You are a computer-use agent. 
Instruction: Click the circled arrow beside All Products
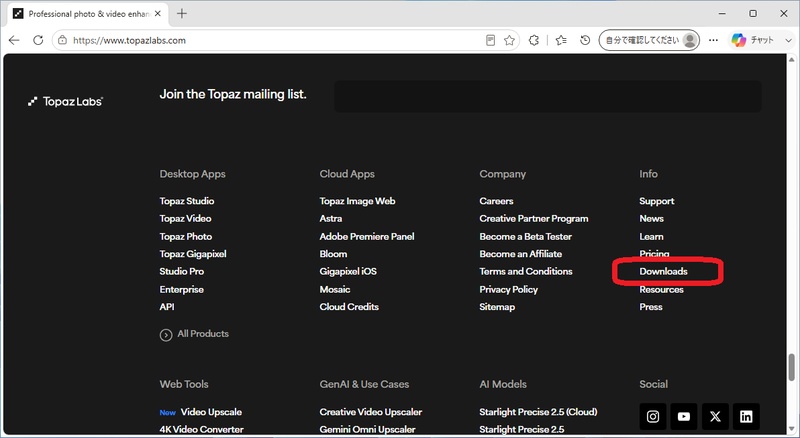166,335
